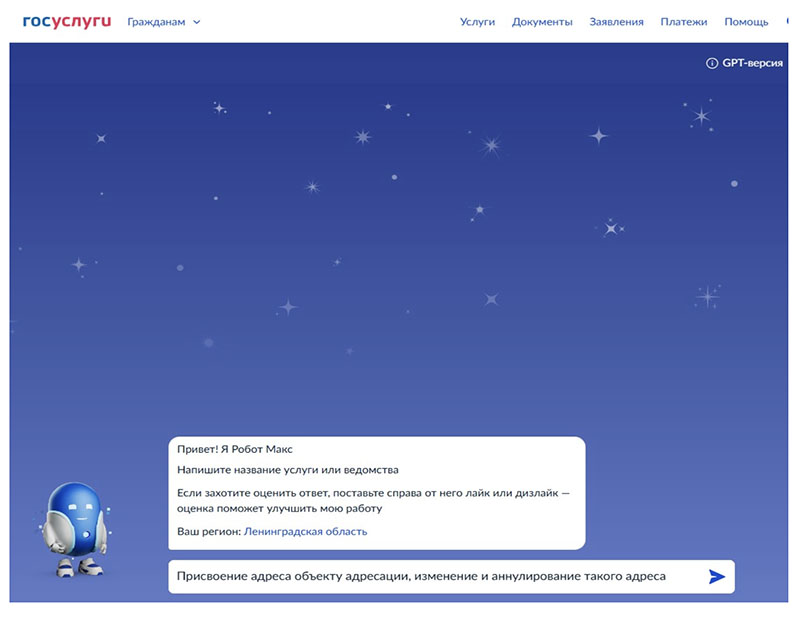Viewport: 800px width, 618px height.
Task: Click the Привет! Я Робот Макс greeting line
Action: 235,449
